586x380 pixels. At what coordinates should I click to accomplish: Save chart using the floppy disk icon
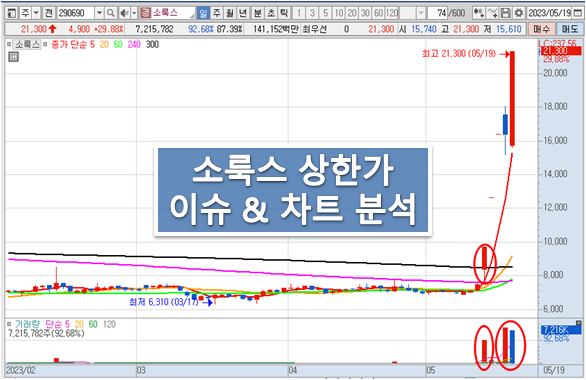[505, 13]
